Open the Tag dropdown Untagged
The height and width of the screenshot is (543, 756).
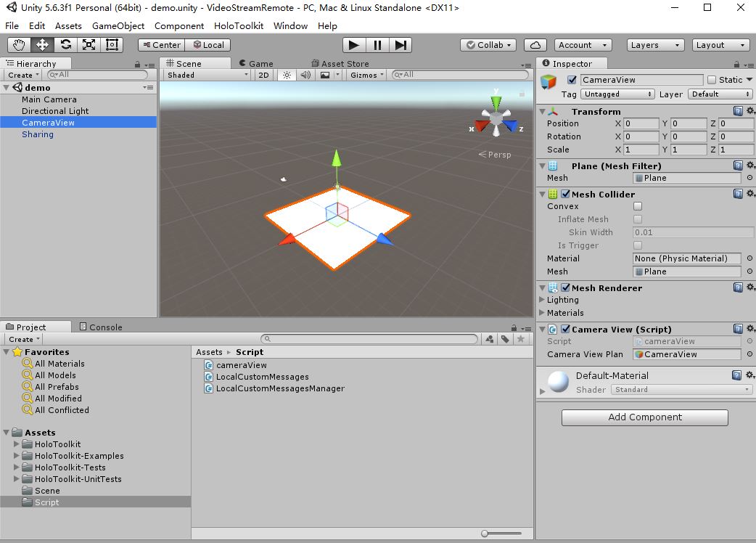pyautogui.click(x=617, y=94)
